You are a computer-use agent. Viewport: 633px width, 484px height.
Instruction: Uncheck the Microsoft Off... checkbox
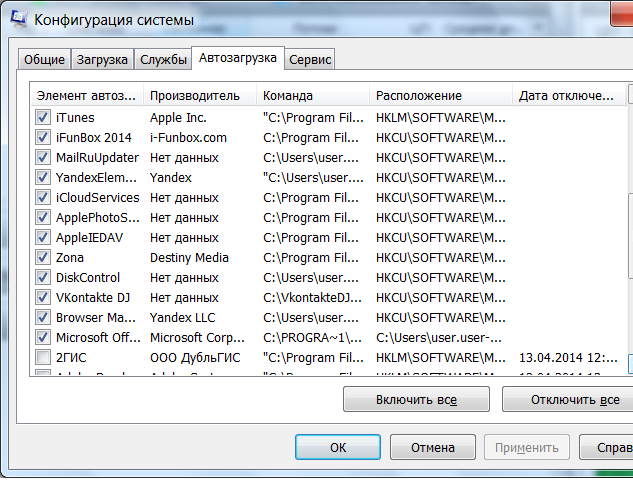click(43, 337)
